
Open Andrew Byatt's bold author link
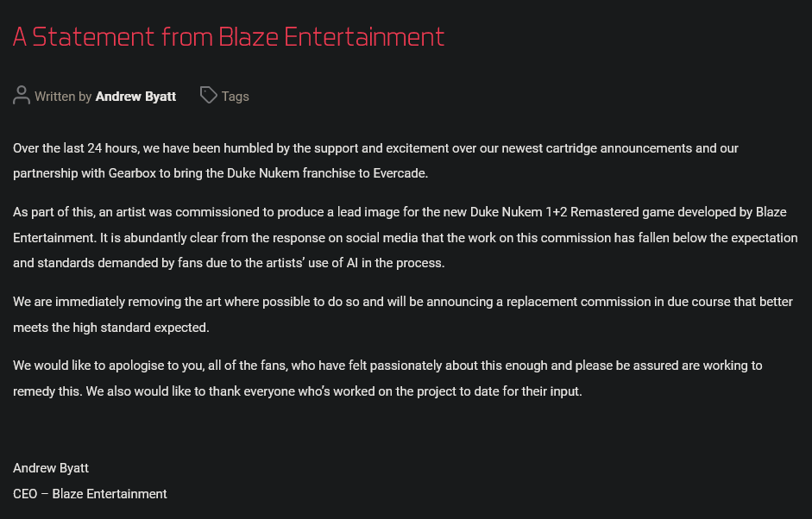pos(135,97)
